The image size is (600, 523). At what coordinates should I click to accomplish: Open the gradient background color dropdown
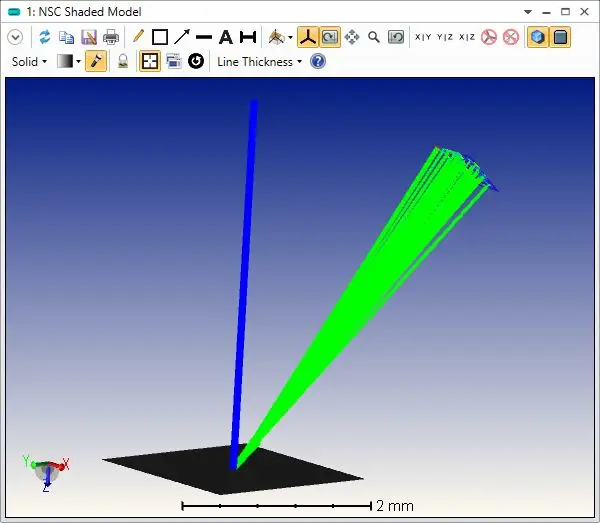pyautogui.click(x=69, y=61)
